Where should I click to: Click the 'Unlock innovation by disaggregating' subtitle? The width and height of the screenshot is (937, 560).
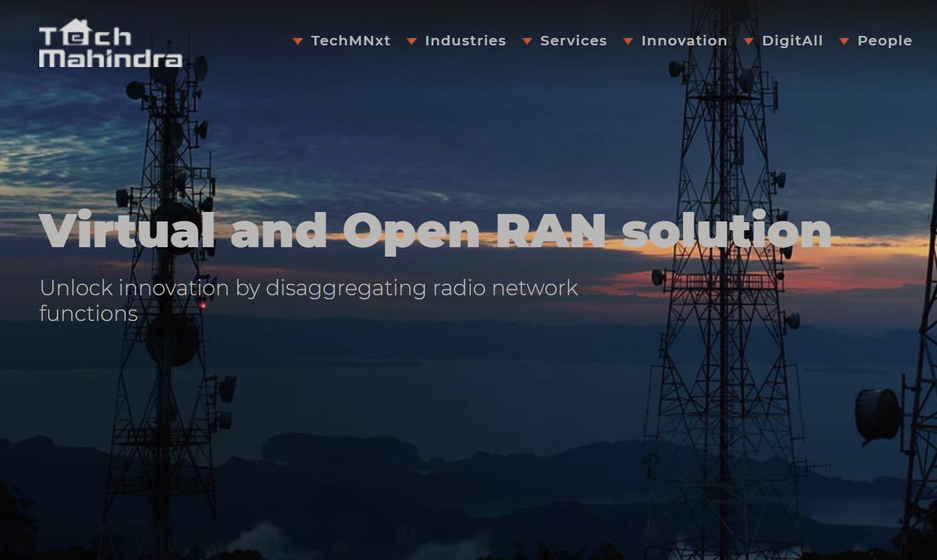[x=308, y=300]
